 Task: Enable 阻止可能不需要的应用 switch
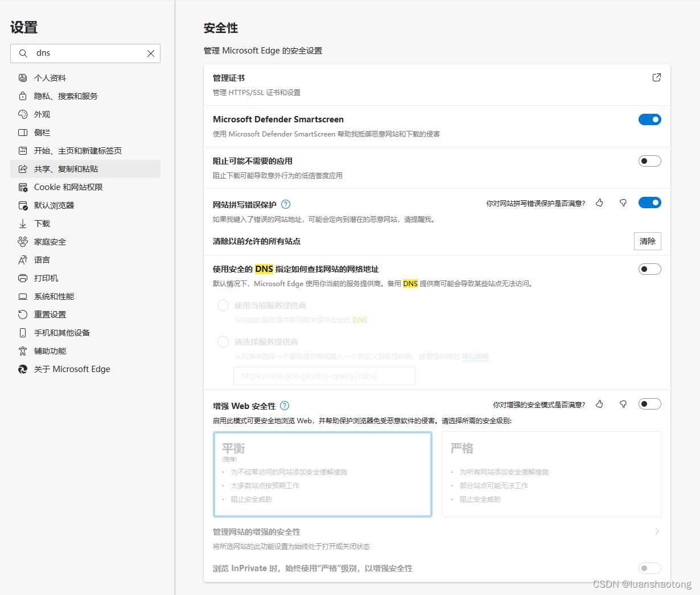point(649,161)
